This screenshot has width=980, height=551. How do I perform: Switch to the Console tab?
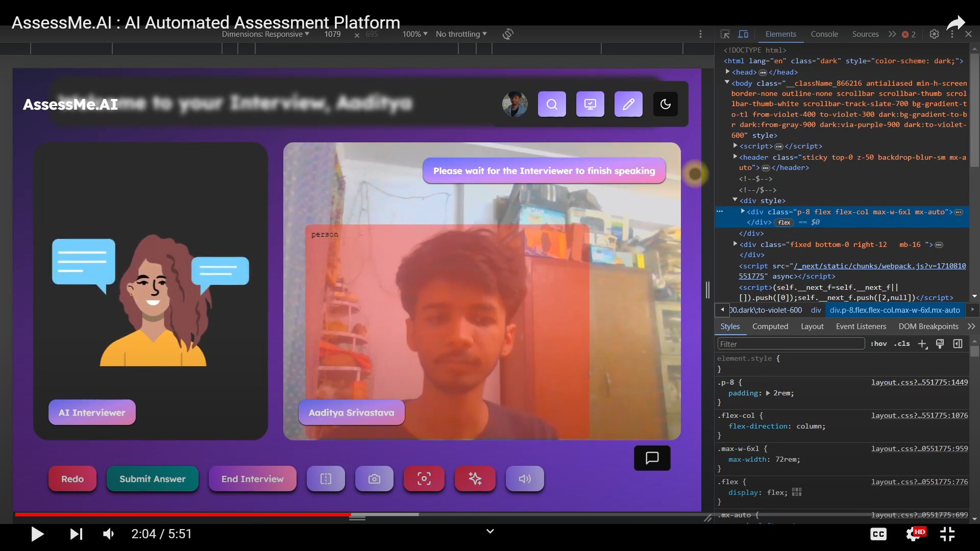point(824,34)
